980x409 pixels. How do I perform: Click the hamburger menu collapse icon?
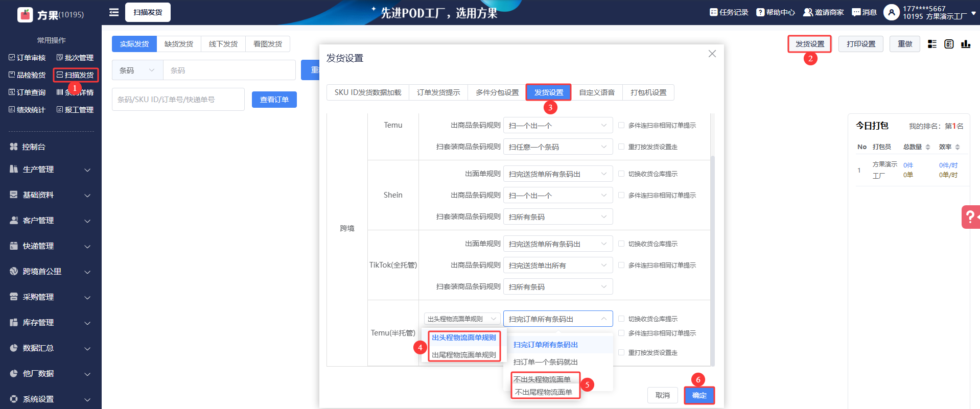(114, 12)
